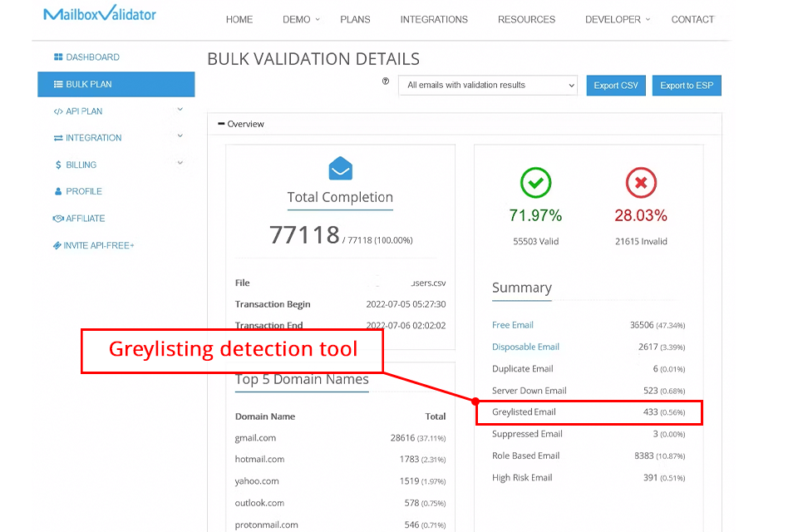
Task: Click the 55503 Valid count
Action: click(536, 241)
